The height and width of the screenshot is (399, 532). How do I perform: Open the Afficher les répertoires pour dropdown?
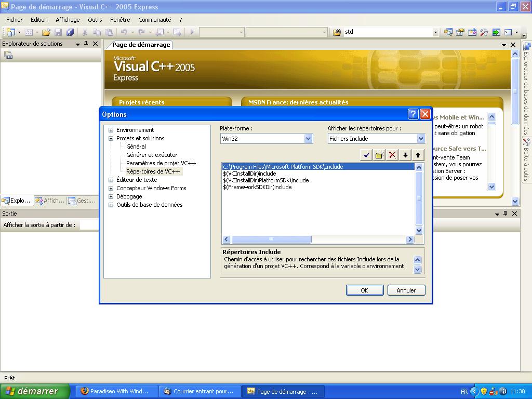[x=421, y=139]
